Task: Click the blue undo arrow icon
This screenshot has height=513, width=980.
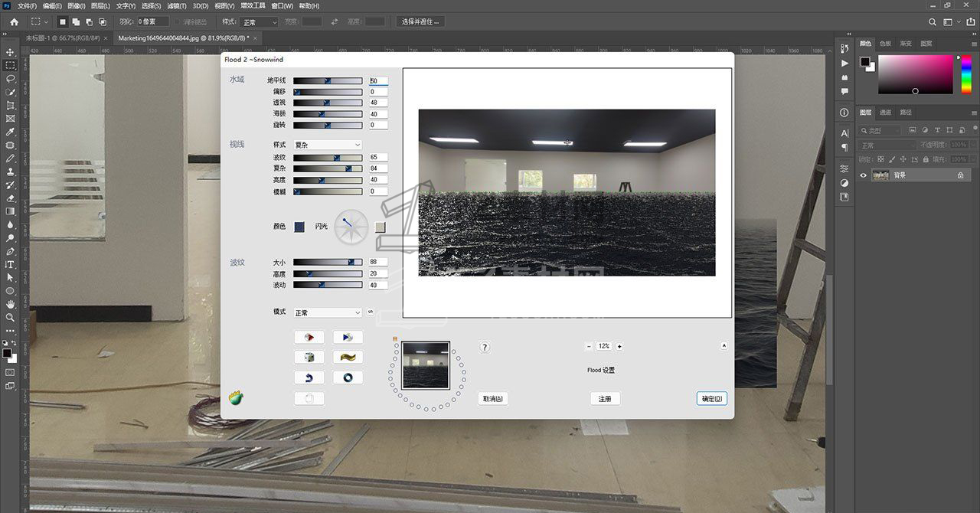Action: click(x=309, y=377)
